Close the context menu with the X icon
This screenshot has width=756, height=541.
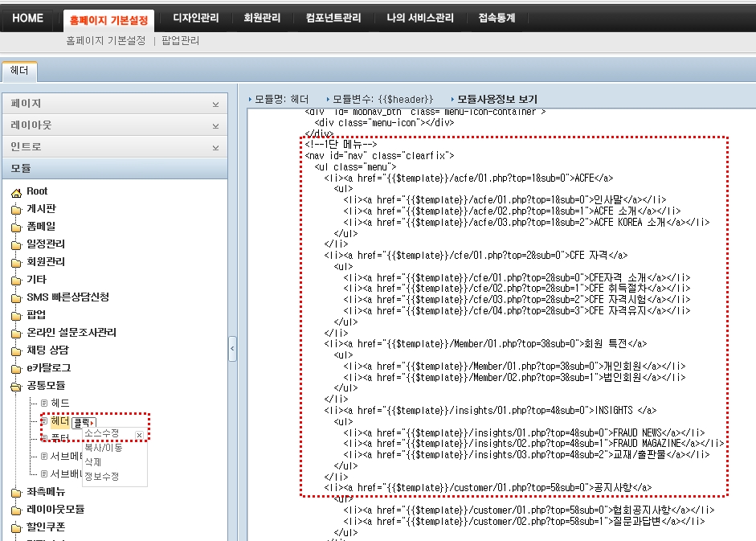pos(139,435)
